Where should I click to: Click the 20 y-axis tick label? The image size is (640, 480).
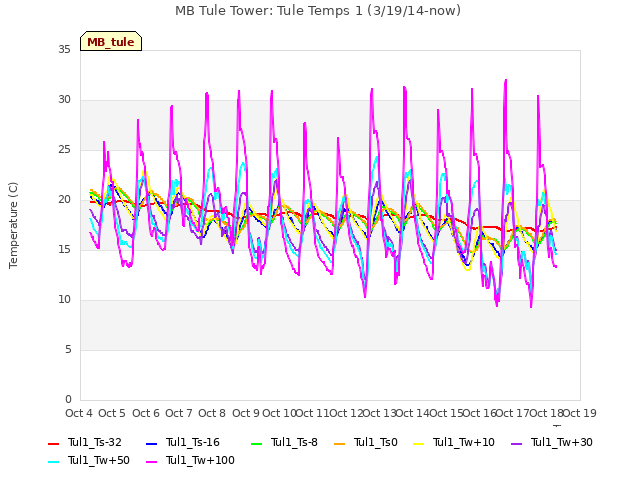click(x=64, y=200)
